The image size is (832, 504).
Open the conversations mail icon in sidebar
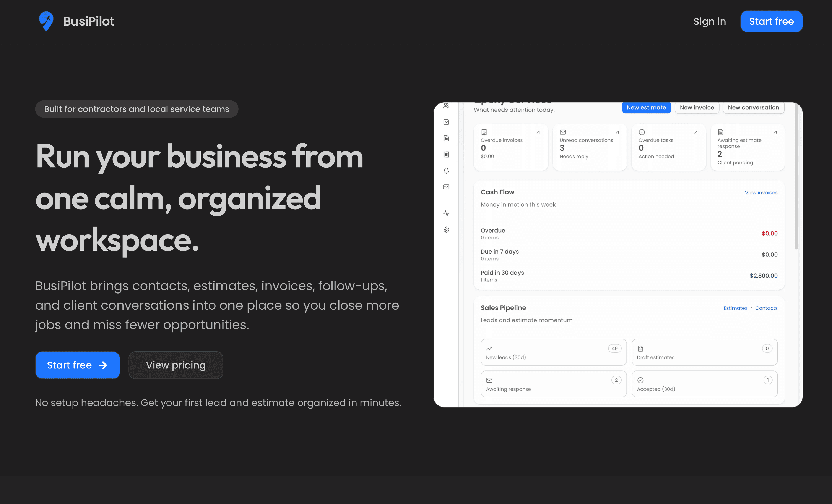coord(446,187)
